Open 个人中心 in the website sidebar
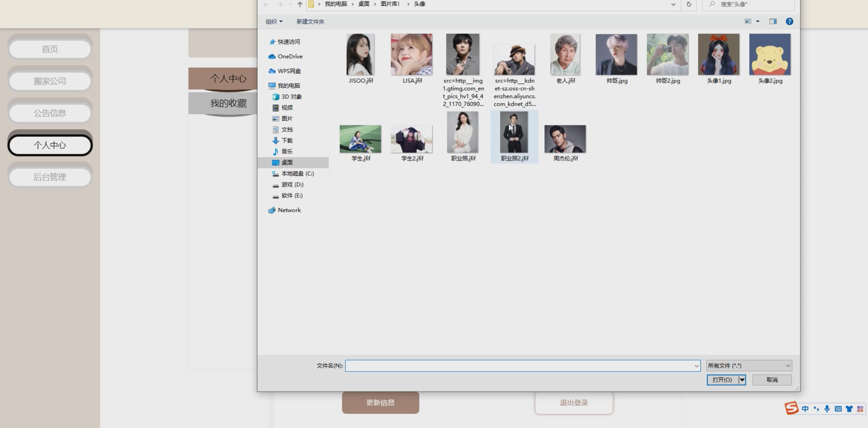The image size is (868, 428). click(50, 145)
